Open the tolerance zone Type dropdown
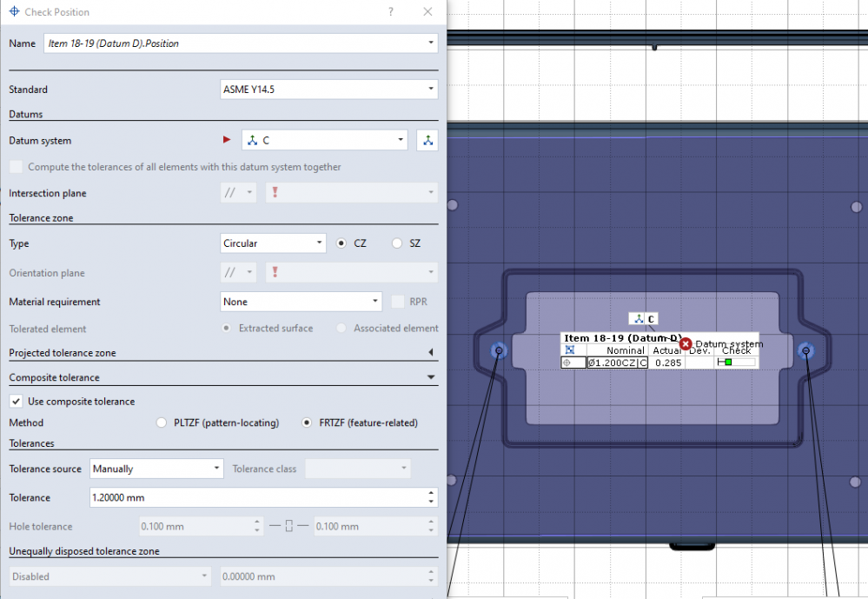The image size is (868, 599). coord(274,243)
